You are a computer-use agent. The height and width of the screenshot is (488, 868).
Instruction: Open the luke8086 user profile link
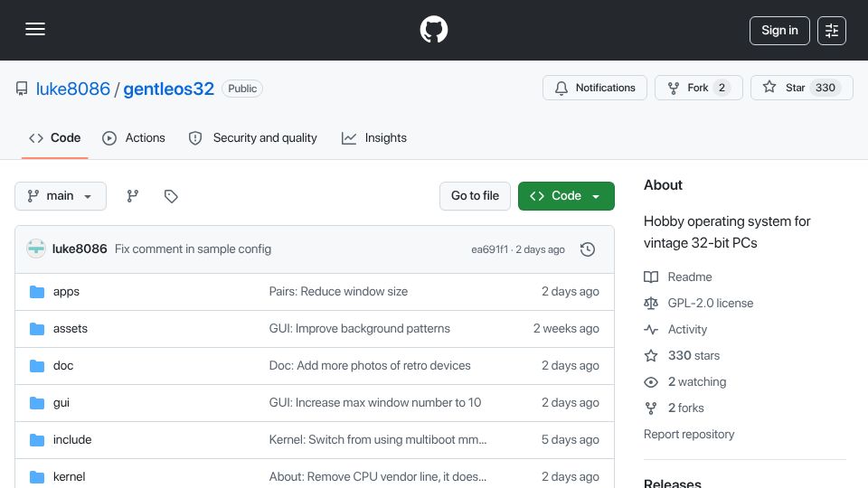[x=73, y=89]
